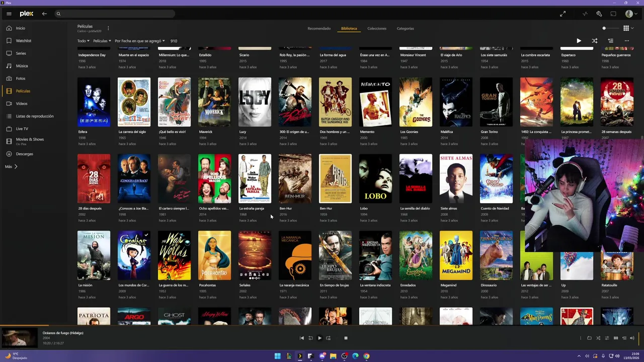
Task: Click the La naranja mecánica title link
Action: [294, 285]
